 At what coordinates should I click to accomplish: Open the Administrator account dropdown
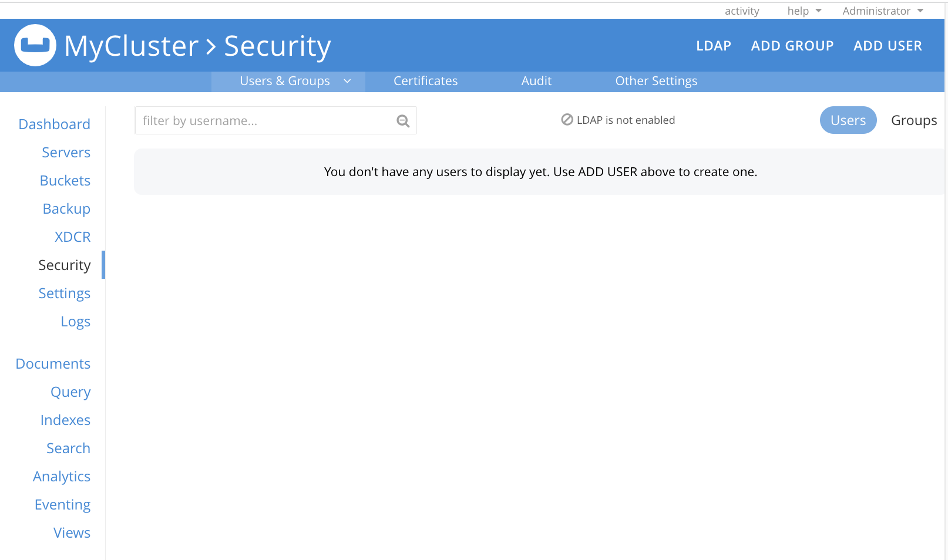point(882,11)
